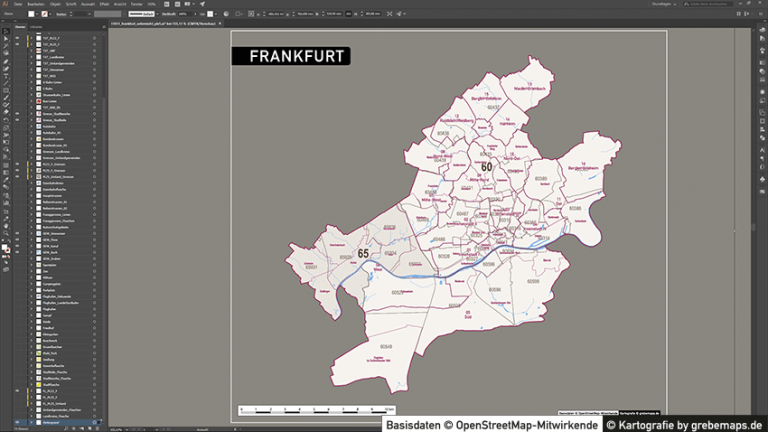Click the delete layer trash icon
Screen dimensions: 768x432
click(97, 429)
